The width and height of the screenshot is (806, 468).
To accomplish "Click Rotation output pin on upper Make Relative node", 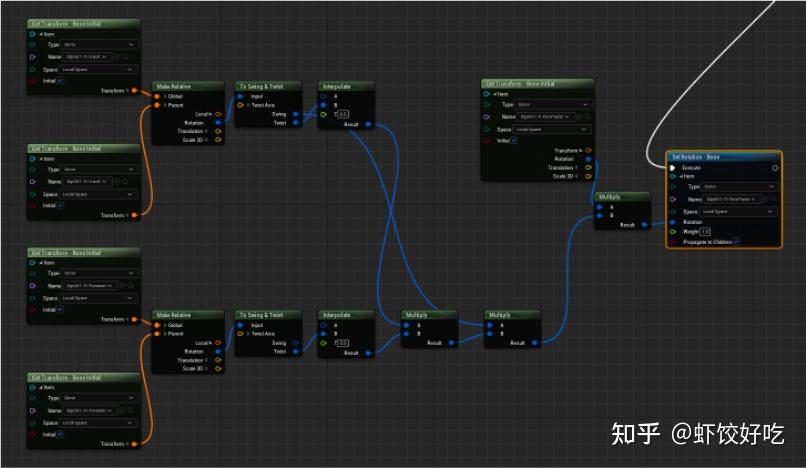I will (219, 123).
